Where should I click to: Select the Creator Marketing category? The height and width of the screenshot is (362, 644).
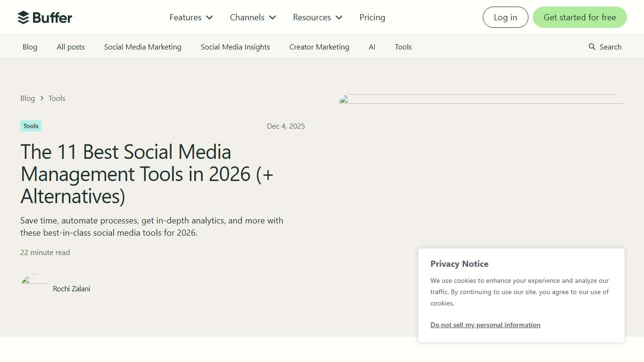[x=319, y=47]
